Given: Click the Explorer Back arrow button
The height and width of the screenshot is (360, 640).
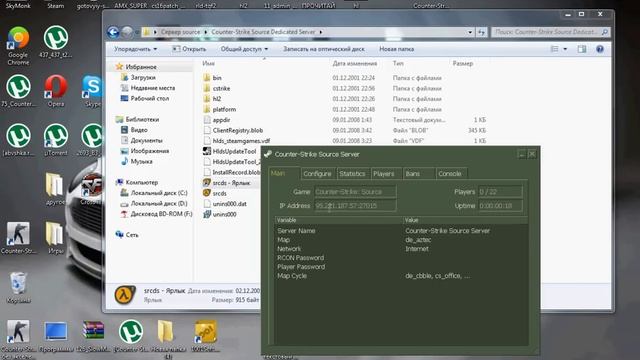Looking at the screenshot, I should [x=113, y=32].
